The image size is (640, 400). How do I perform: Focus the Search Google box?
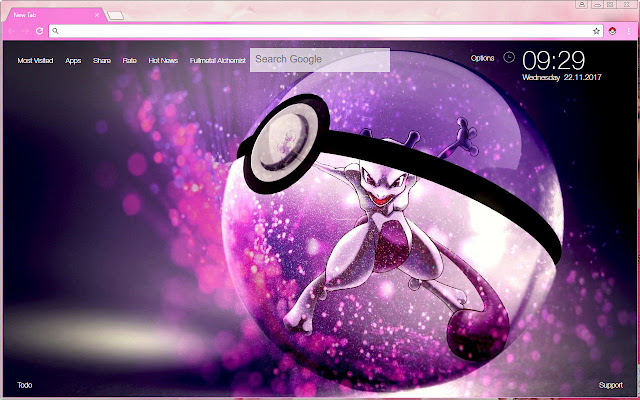320,60
